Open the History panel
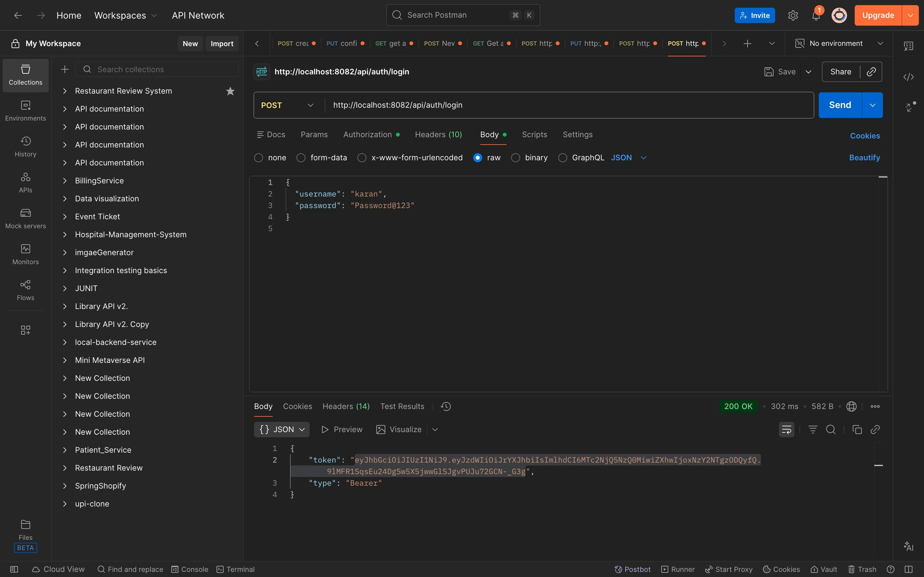 coord(25,146)
